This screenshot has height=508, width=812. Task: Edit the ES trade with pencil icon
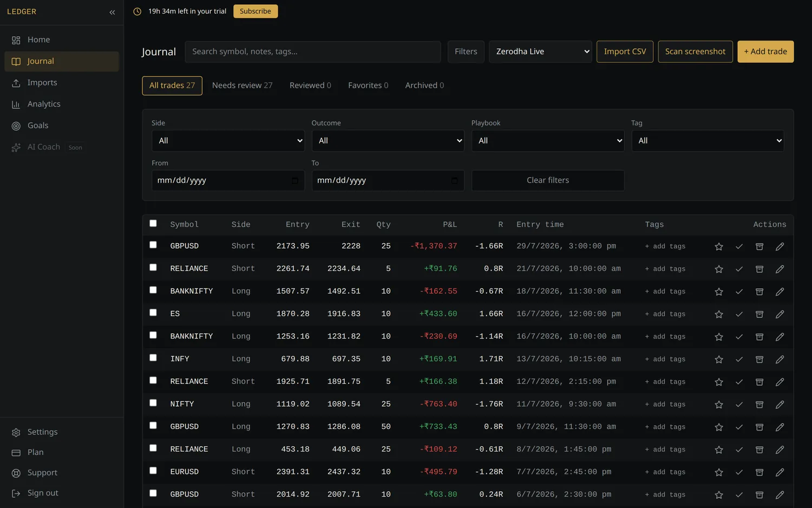pyautogui.click(x=780, y=314)
